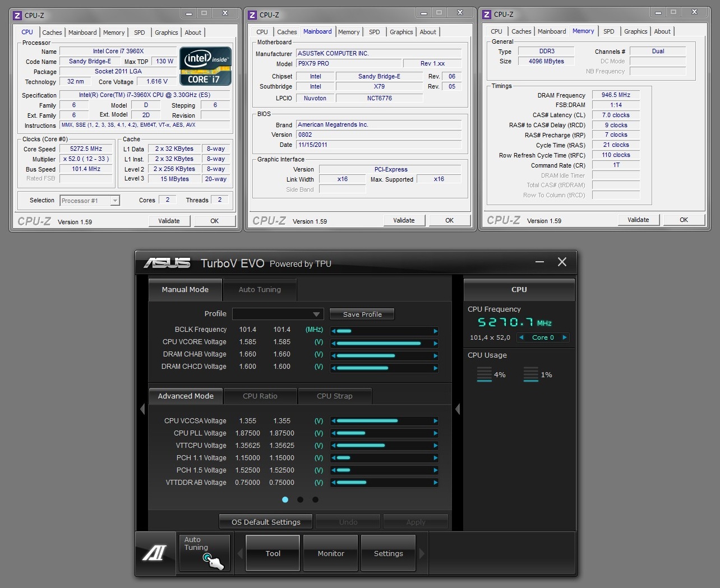Adjust the CPU VCORE Voltage slider

tap(385, 343)
